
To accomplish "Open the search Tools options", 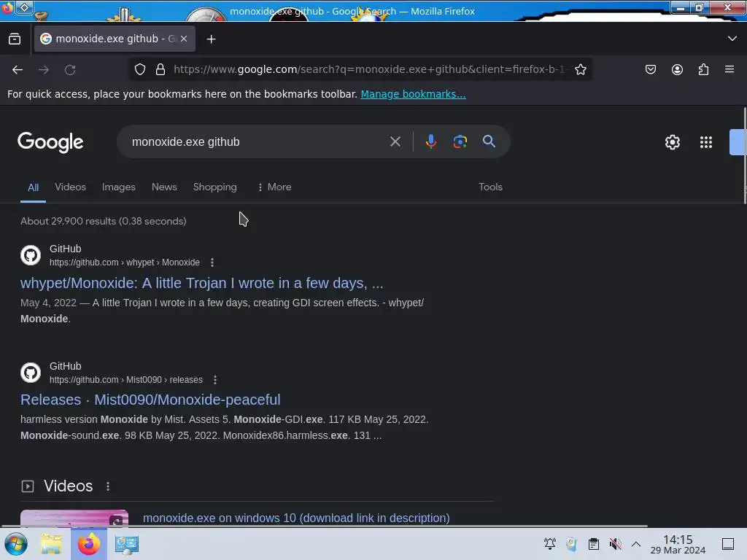I will point(491,187).
